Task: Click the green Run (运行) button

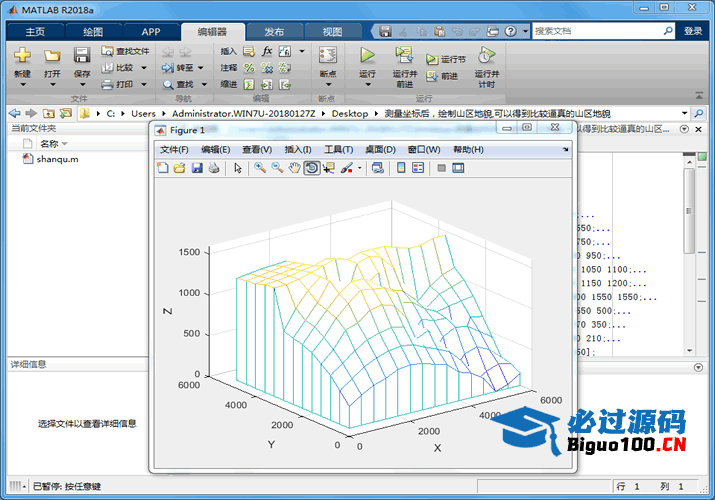Action: 367,56
